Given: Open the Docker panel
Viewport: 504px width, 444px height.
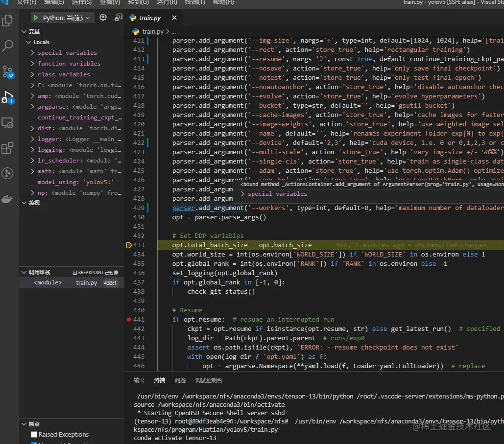Looking at the screenshot, I should [x=8, y=199].
